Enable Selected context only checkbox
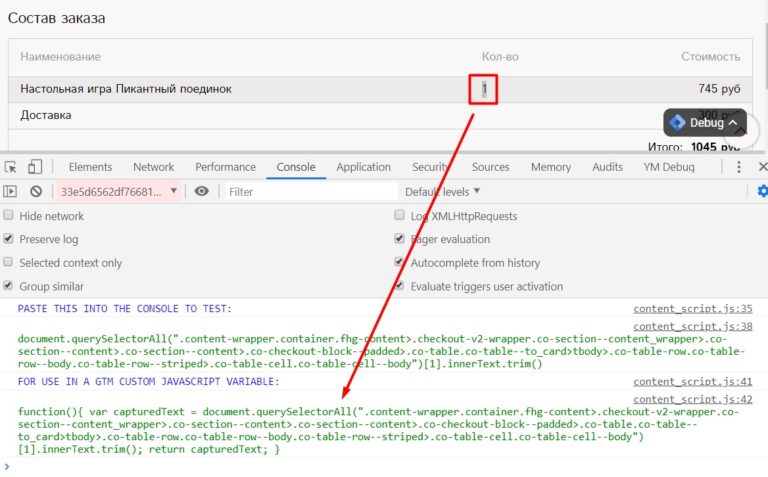This screenshot has height=477, width=768. pos(8,262)
